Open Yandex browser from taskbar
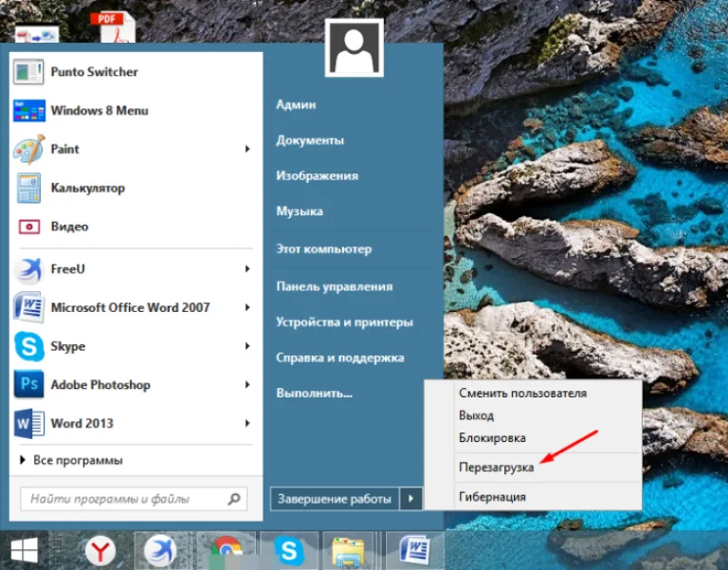Image resolution: width=728 pixels, height=570 pixels. (100, 551)
